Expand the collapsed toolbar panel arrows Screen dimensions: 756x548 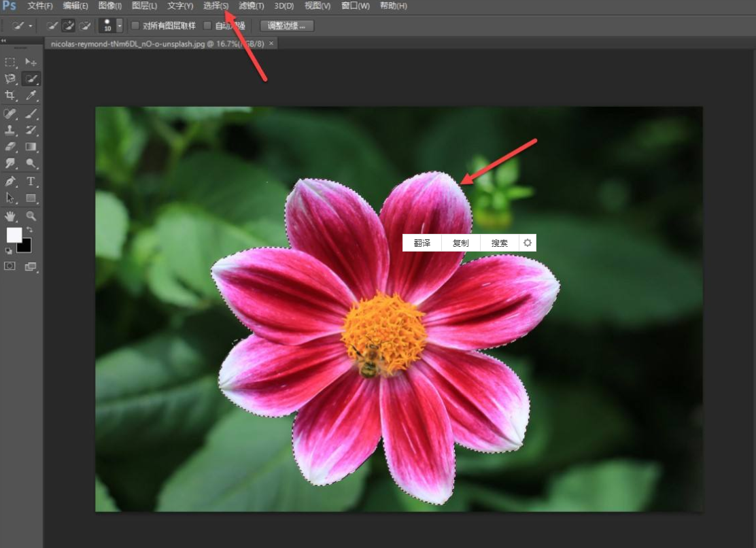[4, 41]
